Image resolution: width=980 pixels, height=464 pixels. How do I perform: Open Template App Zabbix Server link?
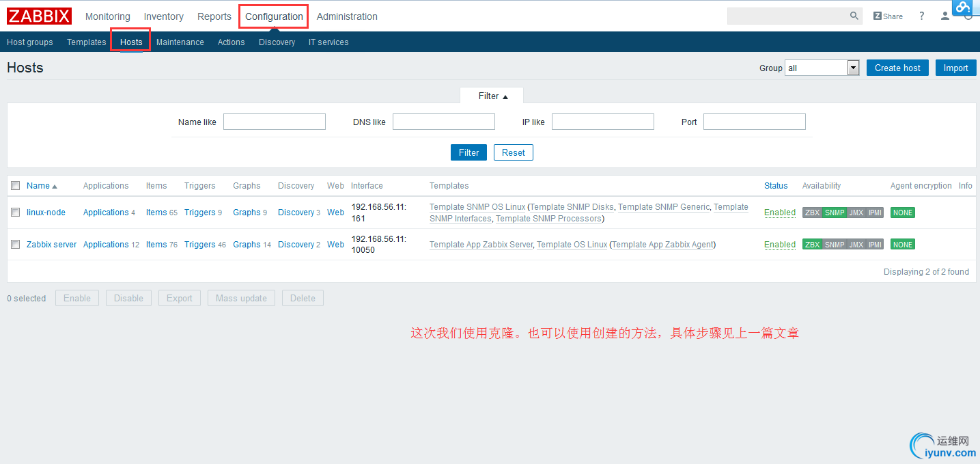click(x=481, y=245)
